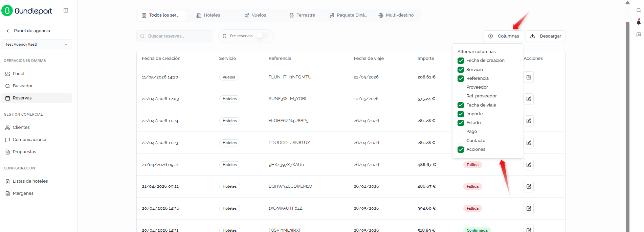The height and width of the screenshot is (232, 644).
Task: Collapse the sidebar panel icon
Action: [x=66, y=10]
